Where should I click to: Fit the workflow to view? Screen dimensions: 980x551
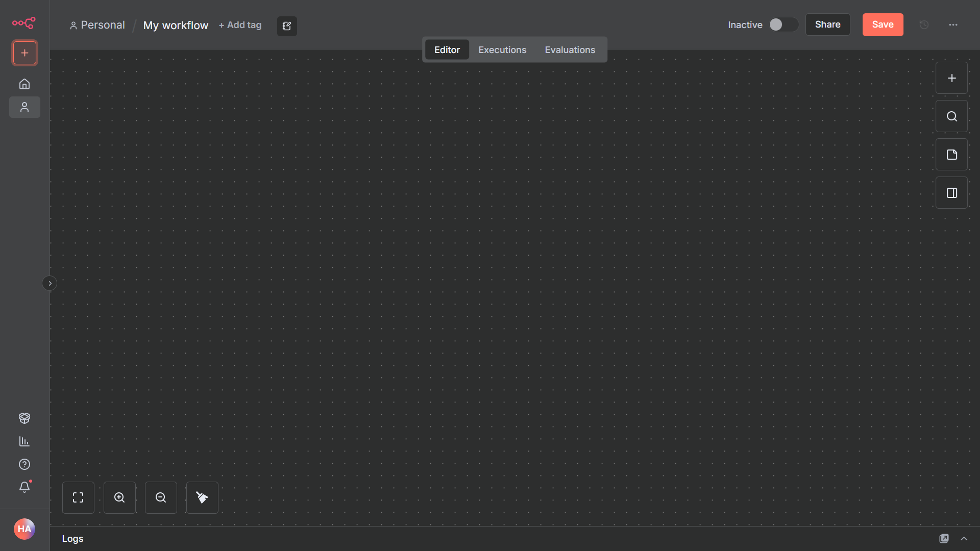(x=78, y=497)
